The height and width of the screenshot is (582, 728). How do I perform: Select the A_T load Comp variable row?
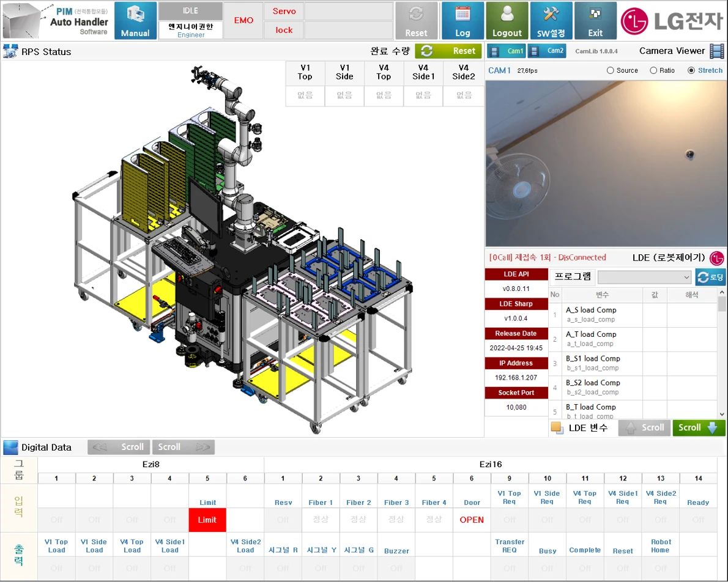tap(633, 339)
